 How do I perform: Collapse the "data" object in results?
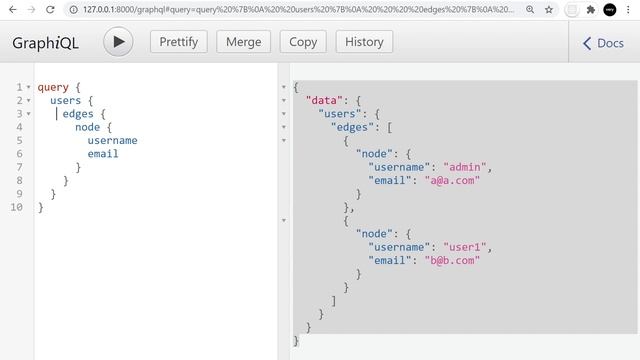[284, 100]
